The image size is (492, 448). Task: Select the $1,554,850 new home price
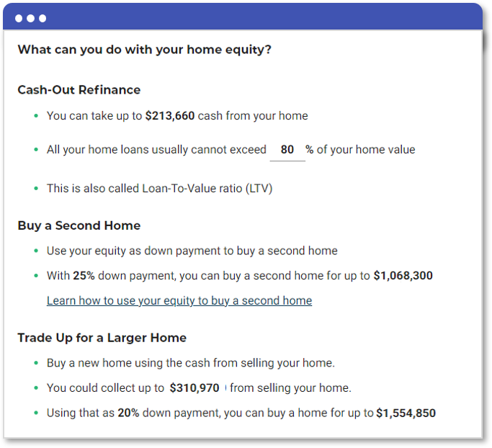(x=406, y=413)
